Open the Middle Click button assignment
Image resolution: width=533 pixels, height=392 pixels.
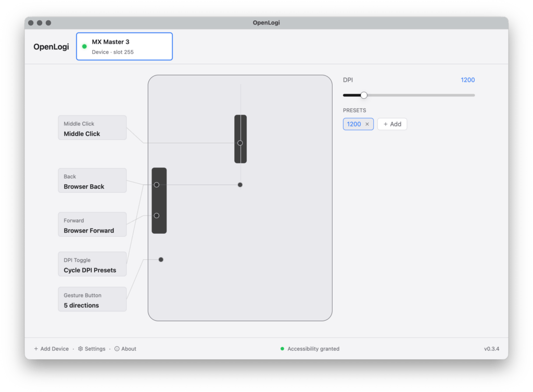click(93, 128)
